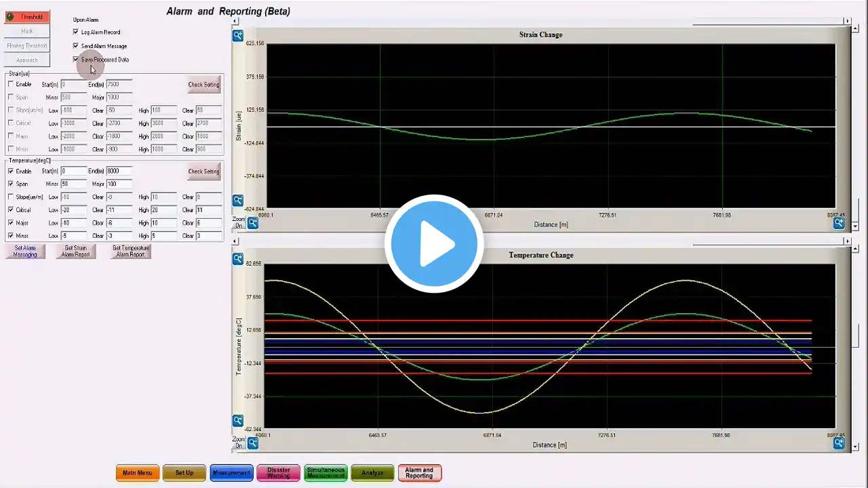Click zoom icon beside Temperature chart's Zoom On label
868x488 pixels.
tap(252, 443)
